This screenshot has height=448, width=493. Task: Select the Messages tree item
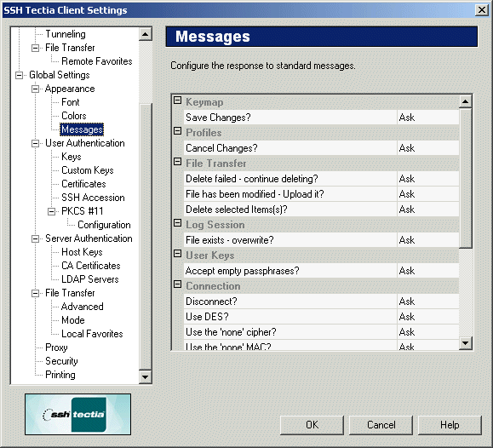(x=82, y=129)
